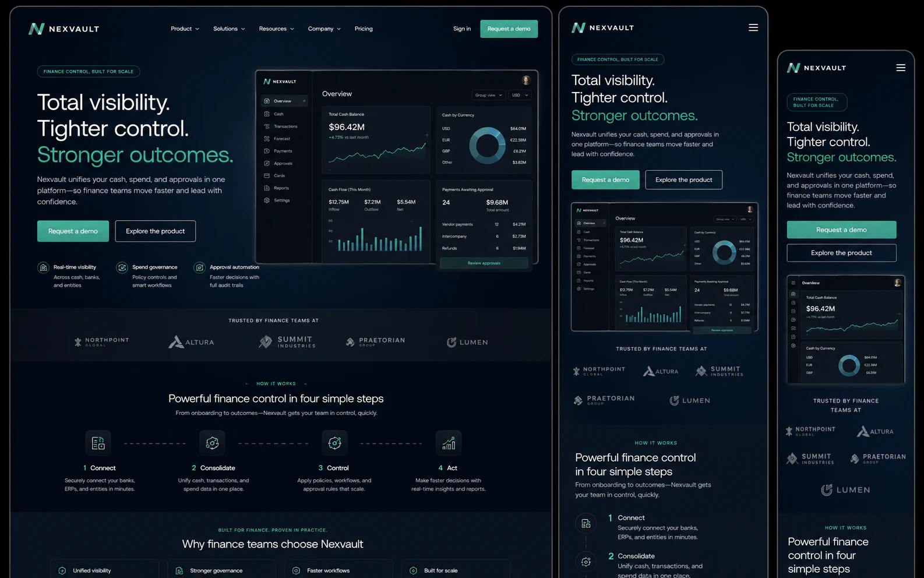Click the Sign in link
Viewport: 924px width, 578px height.
point(462,29)
